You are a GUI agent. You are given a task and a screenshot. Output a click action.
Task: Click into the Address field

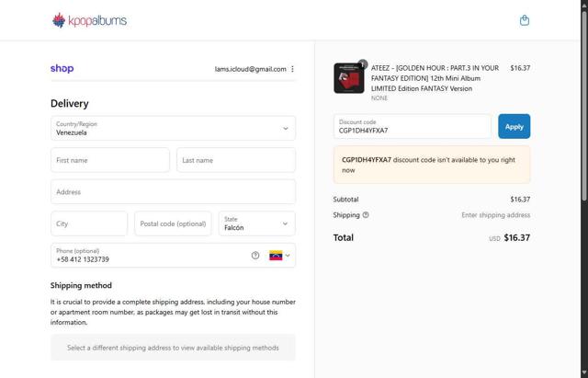173,192
